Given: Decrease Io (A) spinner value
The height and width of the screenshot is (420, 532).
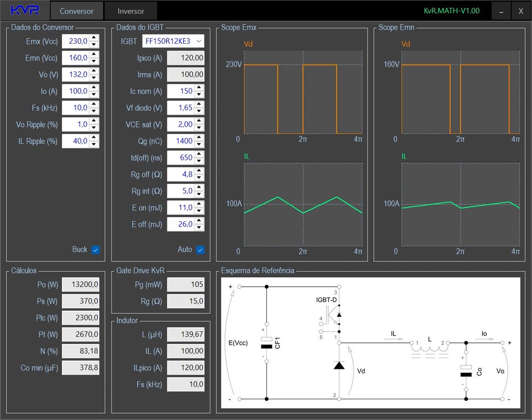Looking at the screenshot, I should [x=94, y=94].
